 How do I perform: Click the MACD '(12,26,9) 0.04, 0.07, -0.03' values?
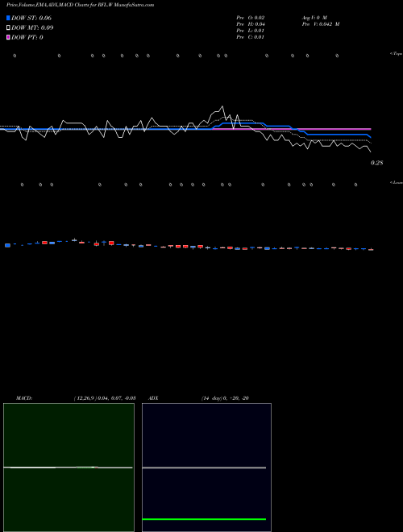[x=105, y=398]
